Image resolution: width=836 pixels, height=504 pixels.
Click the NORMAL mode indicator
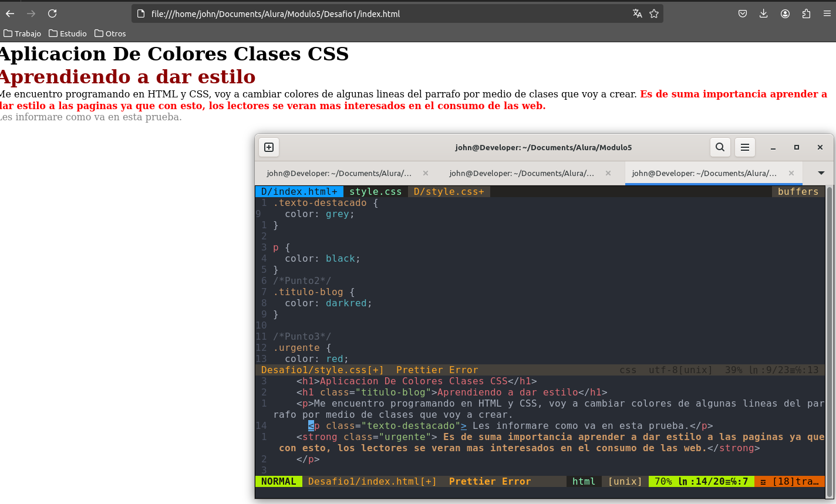[x=279, y=482]
